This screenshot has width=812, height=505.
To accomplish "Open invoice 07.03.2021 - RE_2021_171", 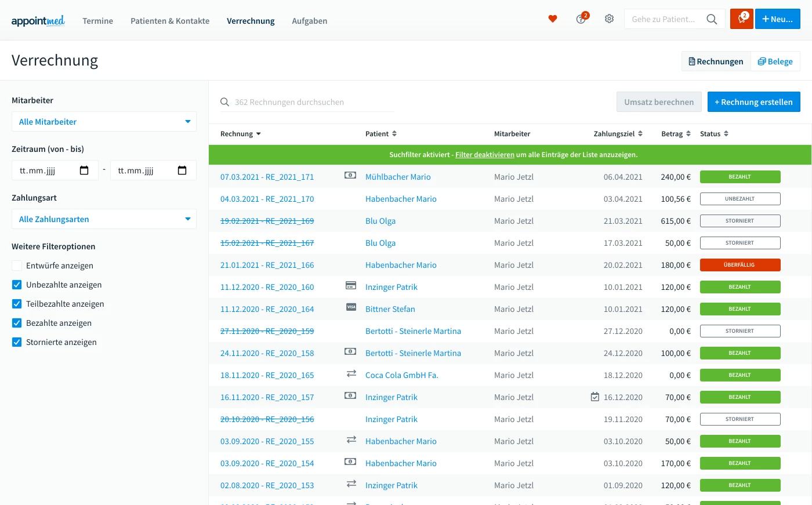I will 267,177.
